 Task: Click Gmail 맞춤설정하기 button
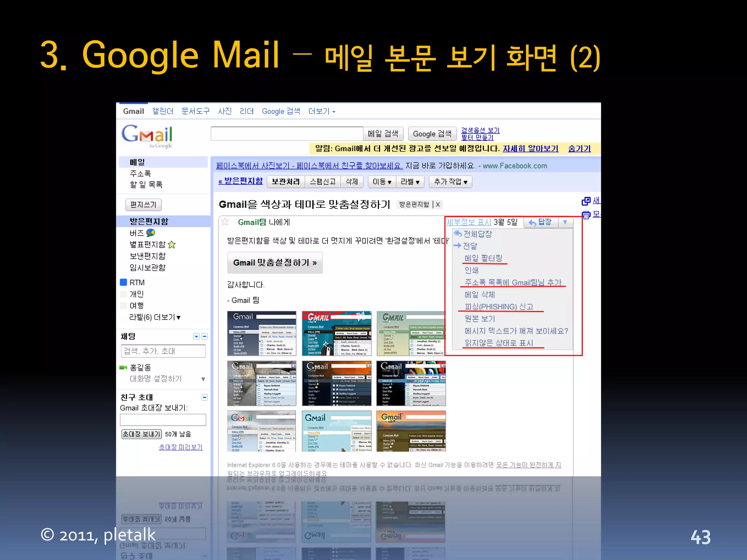[x=275, y=262]
